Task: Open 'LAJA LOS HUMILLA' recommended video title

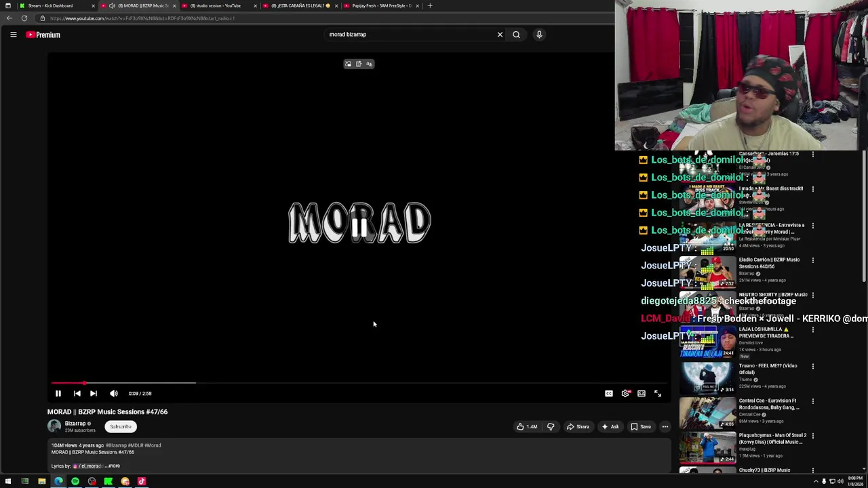Action: tap(766, 333)
